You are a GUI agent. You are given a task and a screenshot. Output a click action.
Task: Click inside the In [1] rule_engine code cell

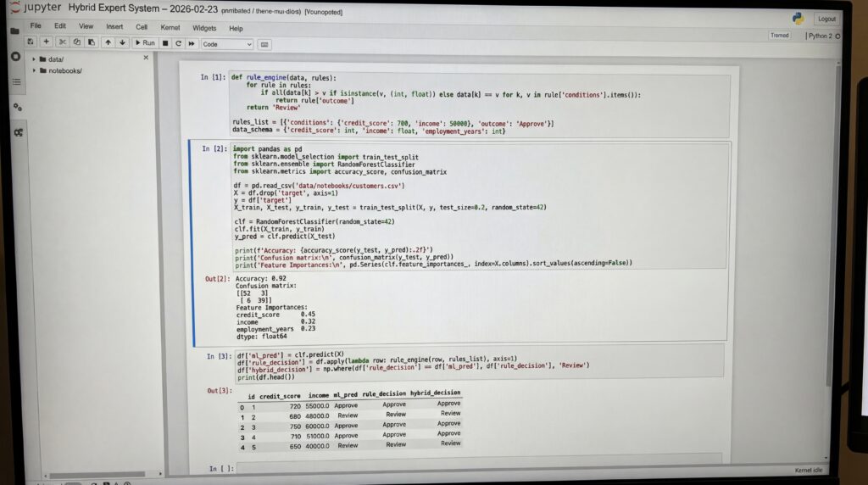480,104
